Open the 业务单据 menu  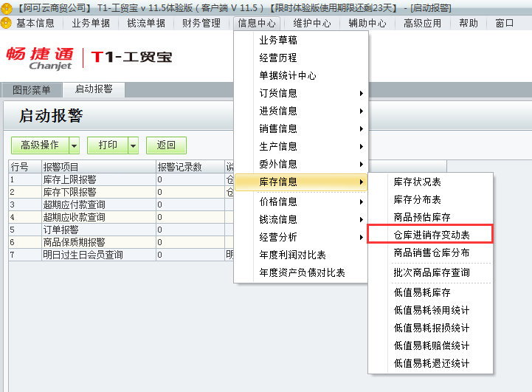(x=91, y=23)
